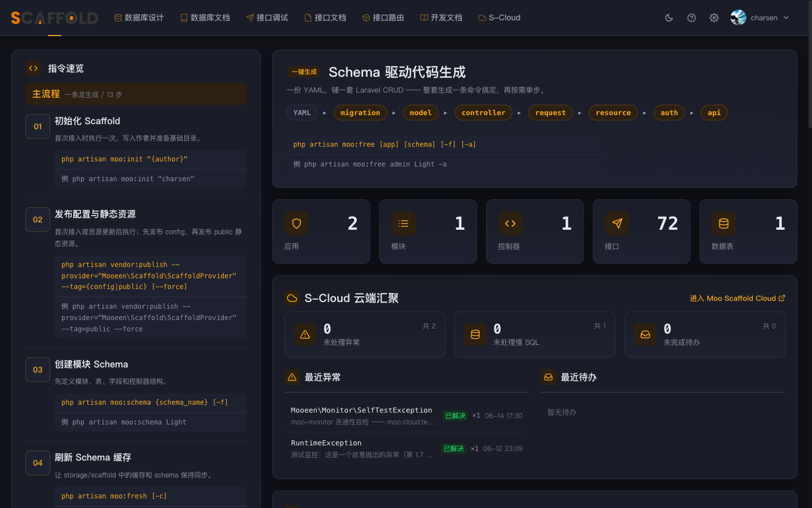Open 接口路由 navigation item

click(x=383, y=17)
